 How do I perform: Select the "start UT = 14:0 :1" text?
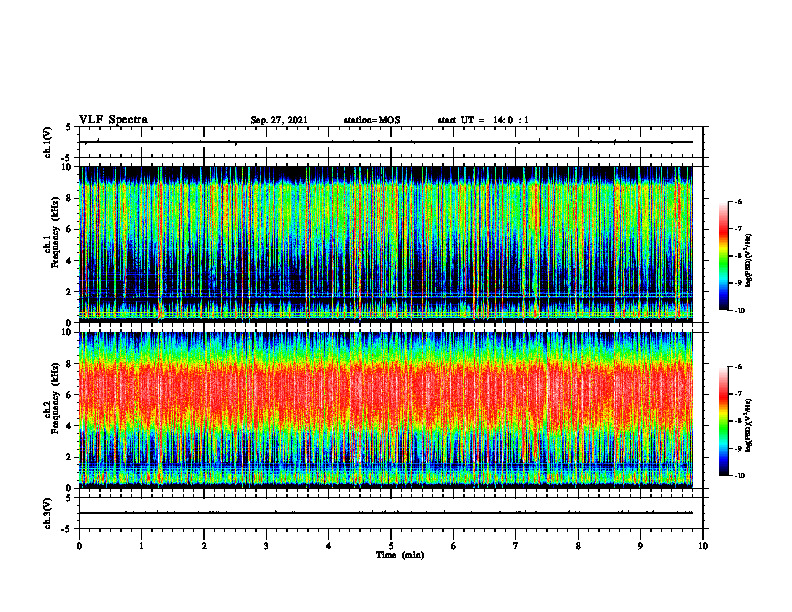point(483,120)
